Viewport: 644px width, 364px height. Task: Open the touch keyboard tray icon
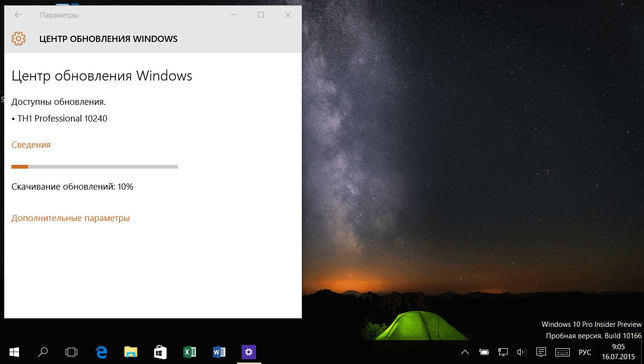point(563,353)
